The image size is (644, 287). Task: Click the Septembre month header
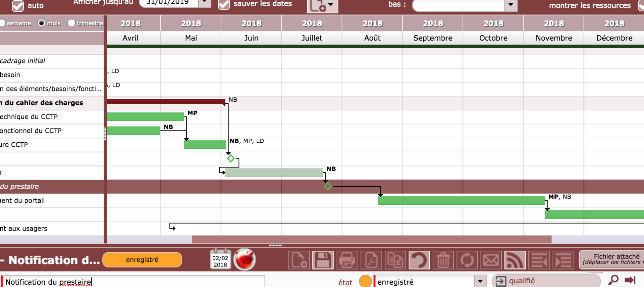433,38
